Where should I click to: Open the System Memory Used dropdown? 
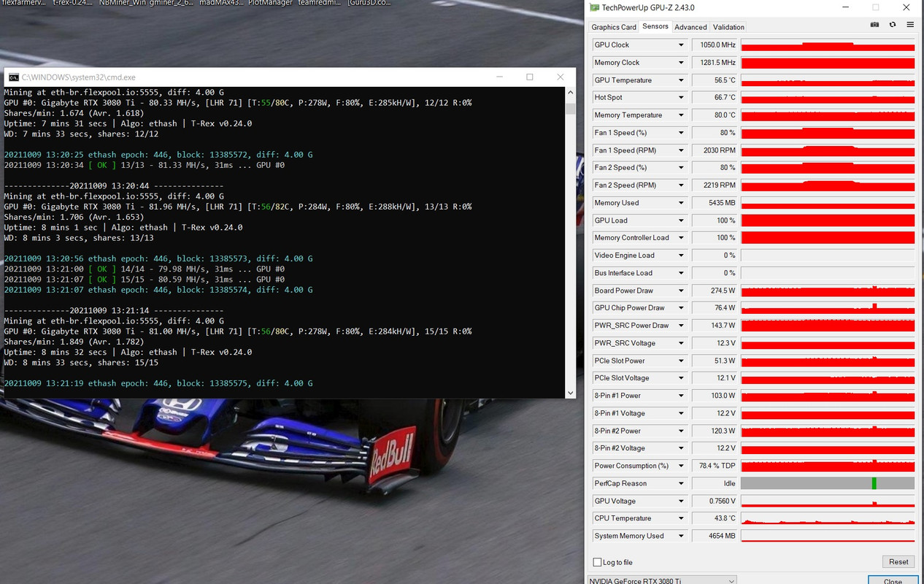[681, 536]
